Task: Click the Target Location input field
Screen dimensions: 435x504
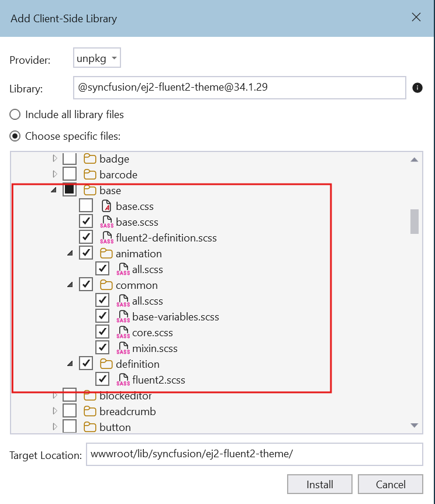Action: click(x=254, y=454)
